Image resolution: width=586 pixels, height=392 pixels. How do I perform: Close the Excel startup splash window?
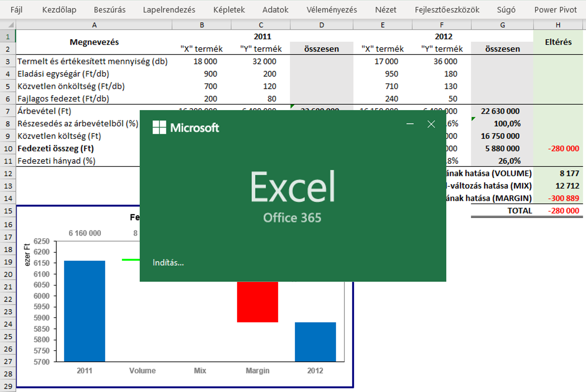pyautogui.click(x=431, y=124)
